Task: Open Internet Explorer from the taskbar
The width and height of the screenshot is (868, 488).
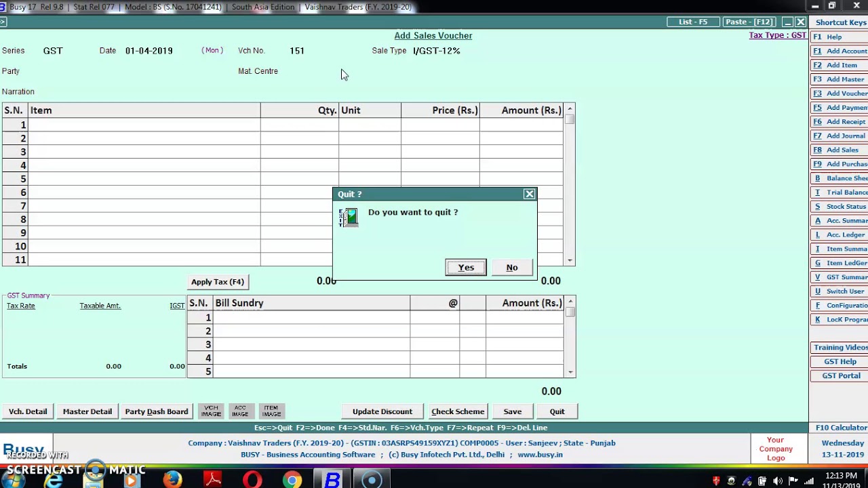Action: tap(54, 480)
